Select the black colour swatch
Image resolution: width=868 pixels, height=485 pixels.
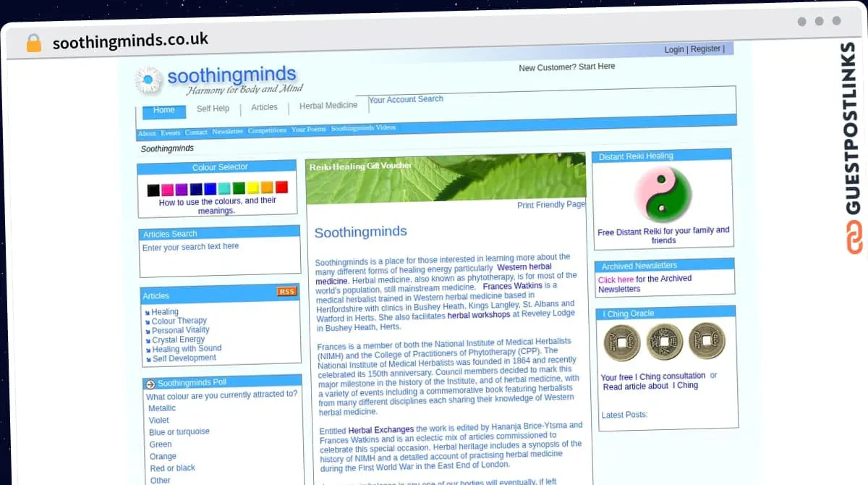click(x=153, y=190)
